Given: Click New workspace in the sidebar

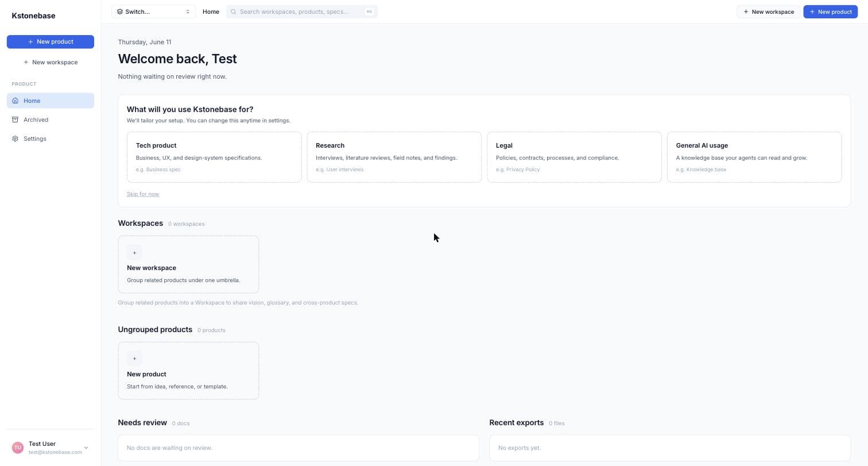Looking at the screenshot, I should pos(51,62).
